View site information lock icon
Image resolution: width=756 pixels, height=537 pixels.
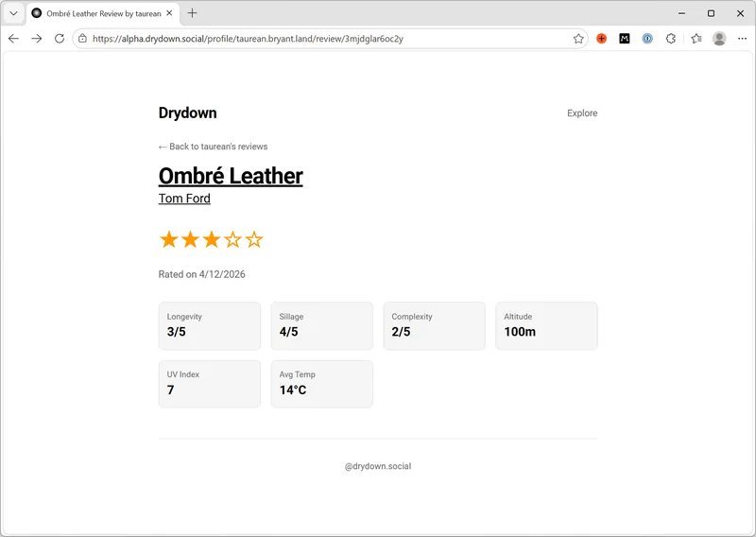[x=82, y=39]
